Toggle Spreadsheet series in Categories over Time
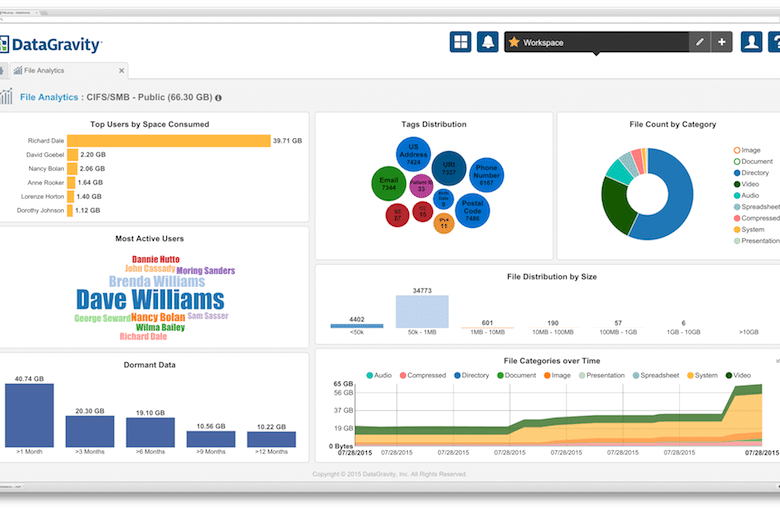 tap(656, 375)
